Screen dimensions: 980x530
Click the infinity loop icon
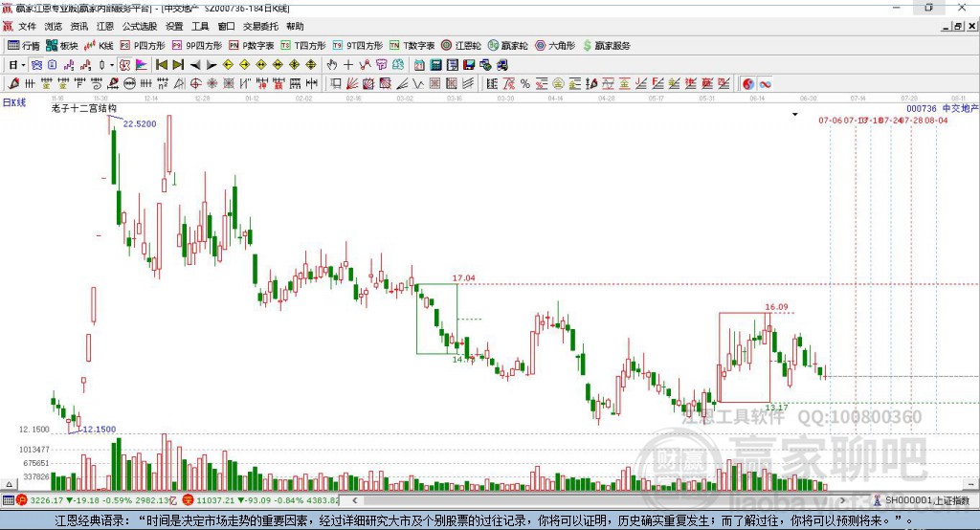click(765, 84)
